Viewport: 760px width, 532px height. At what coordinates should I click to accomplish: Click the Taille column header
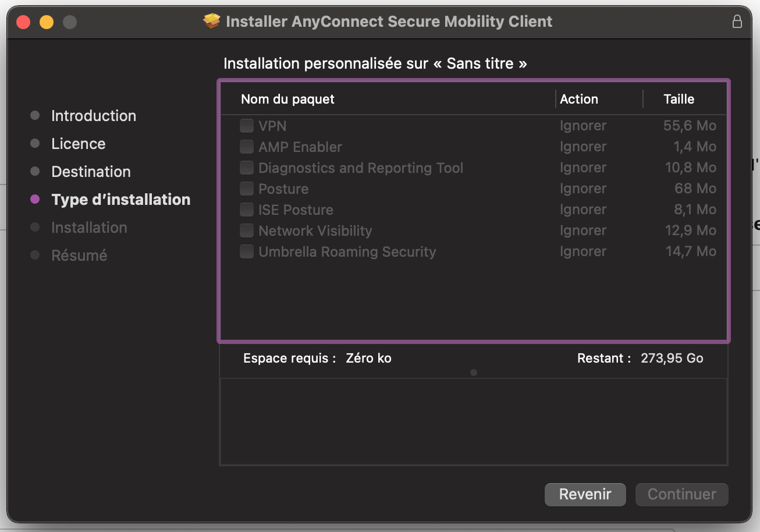679,99
